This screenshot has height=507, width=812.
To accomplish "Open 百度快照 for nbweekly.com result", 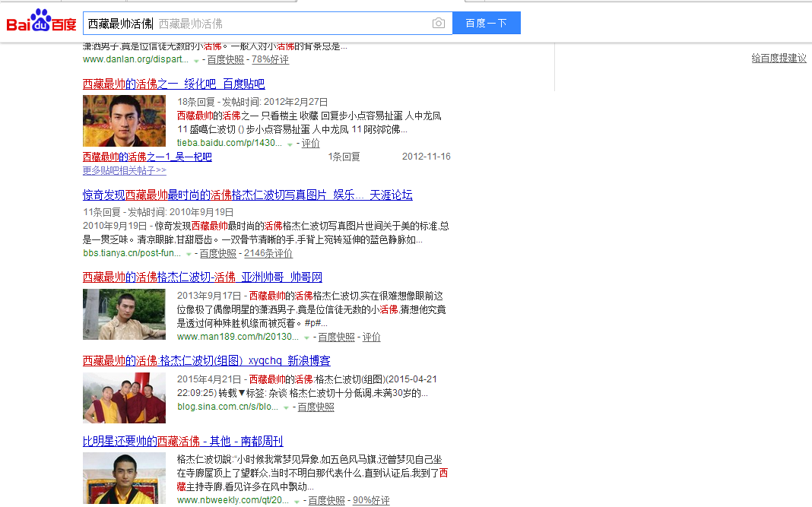I will 326,500.
